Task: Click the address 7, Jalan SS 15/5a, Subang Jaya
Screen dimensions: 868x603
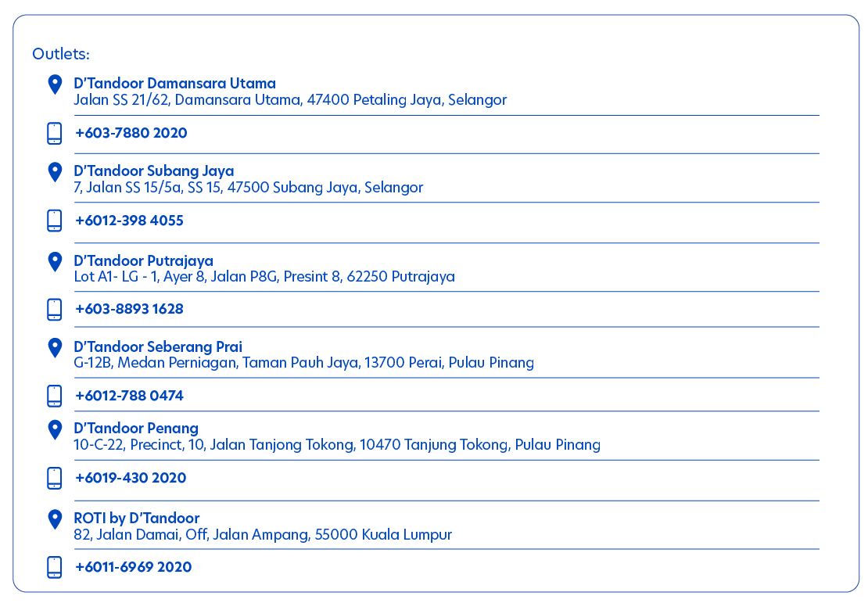Action: 249,188
